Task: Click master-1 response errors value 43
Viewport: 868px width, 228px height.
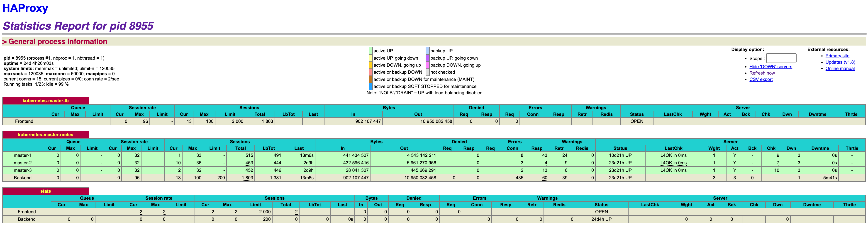Action: coord(544,156)
